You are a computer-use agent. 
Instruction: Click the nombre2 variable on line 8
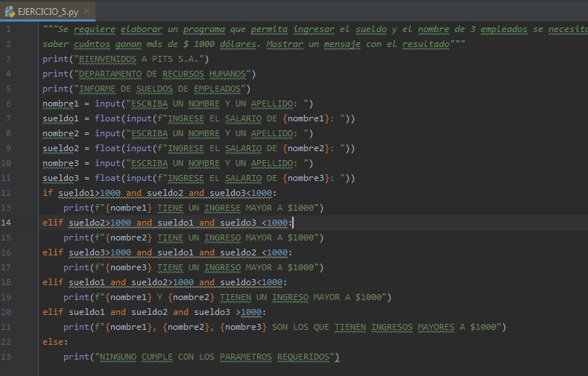click(60, 134)
